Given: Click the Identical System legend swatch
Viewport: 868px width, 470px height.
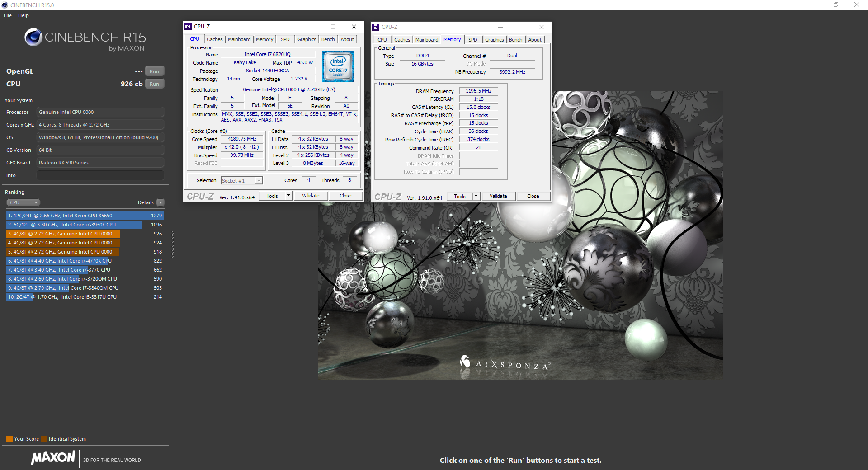Looking at the screenshot, I should (x=44, y=438).
